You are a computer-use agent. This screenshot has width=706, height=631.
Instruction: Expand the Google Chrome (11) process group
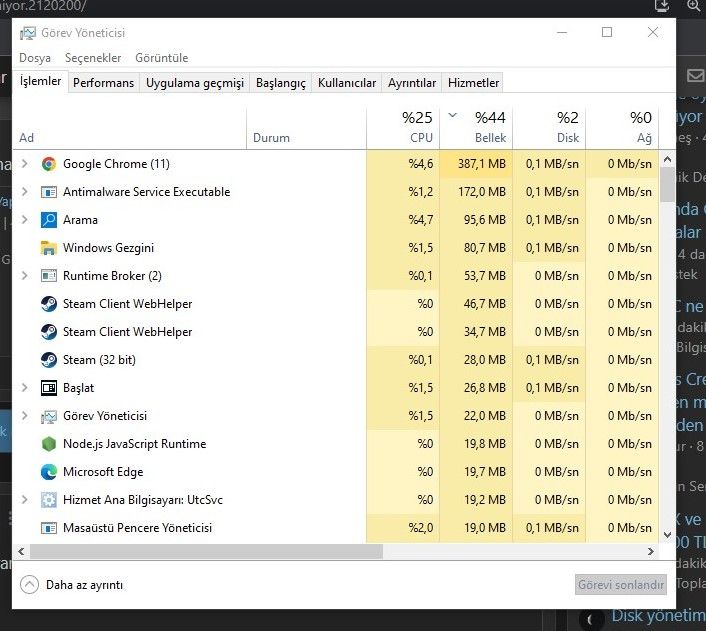[25, 164]
